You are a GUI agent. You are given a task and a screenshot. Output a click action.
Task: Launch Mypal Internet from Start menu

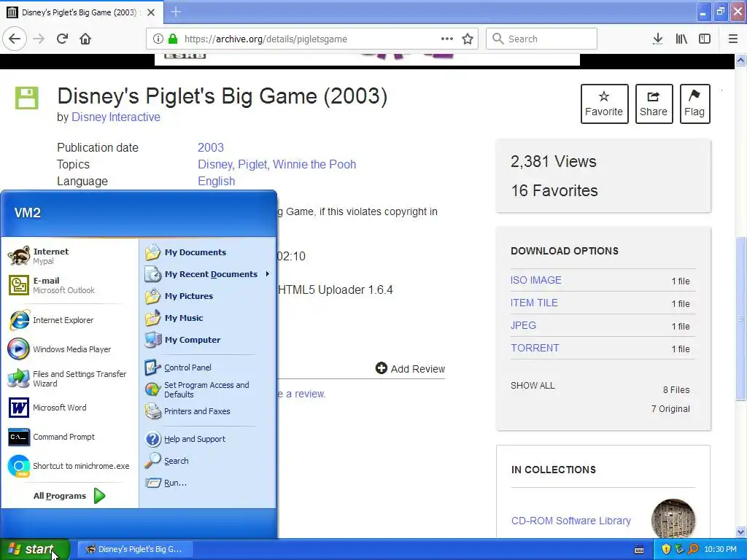[x=69, y=256]
